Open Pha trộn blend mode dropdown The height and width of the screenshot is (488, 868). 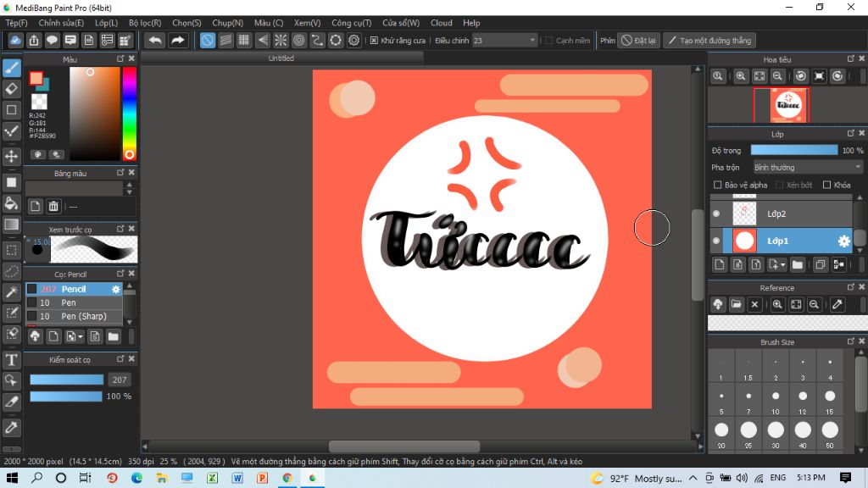(x=808, y=167)
